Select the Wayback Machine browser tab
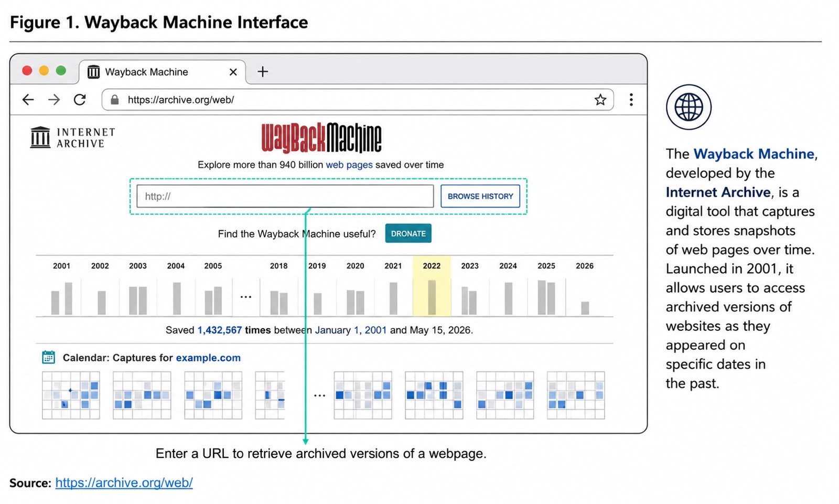 (x=163, y=72)
